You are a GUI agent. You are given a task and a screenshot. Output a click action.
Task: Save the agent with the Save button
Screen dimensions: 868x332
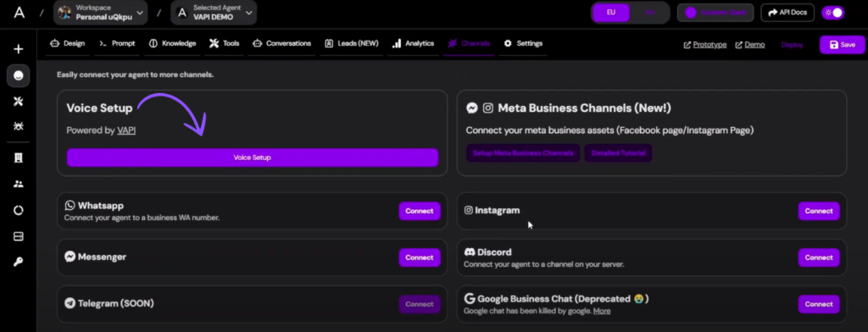(842, 45)
